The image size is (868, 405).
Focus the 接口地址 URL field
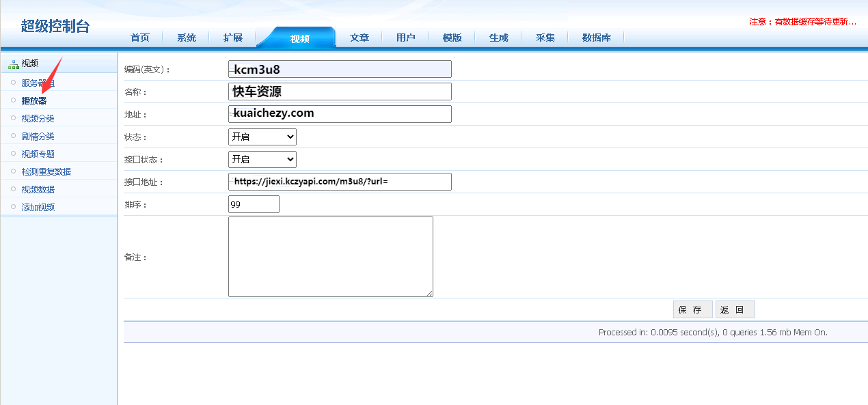coord(340,182)
